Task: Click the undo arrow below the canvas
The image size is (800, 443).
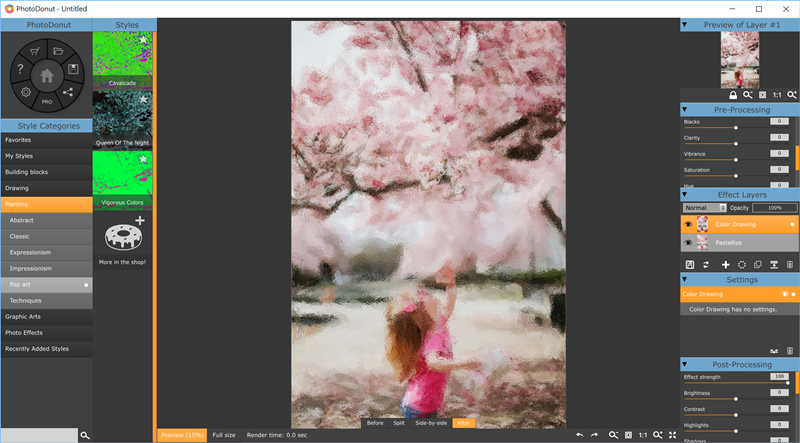Action: click(579, 435)
